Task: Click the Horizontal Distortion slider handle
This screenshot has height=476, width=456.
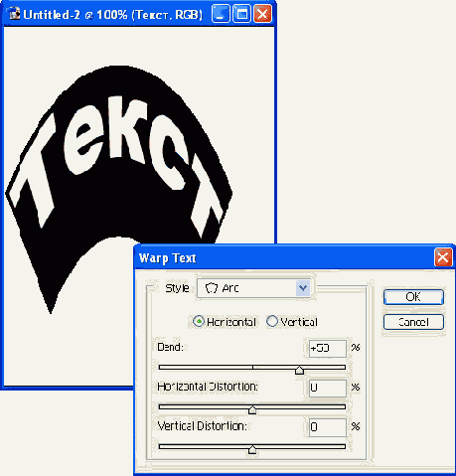Action: 252,409
